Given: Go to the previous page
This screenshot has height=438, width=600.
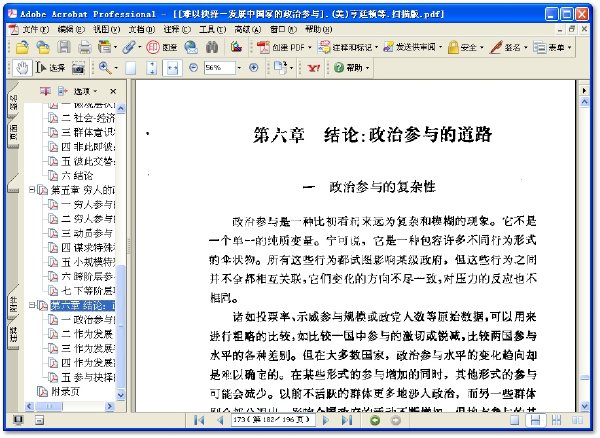Looking at the screenshot, I should pos(220,420).
